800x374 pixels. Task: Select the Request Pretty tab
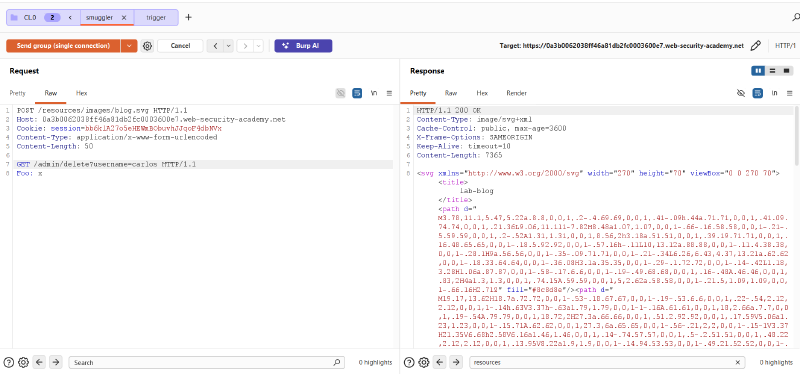17,93
